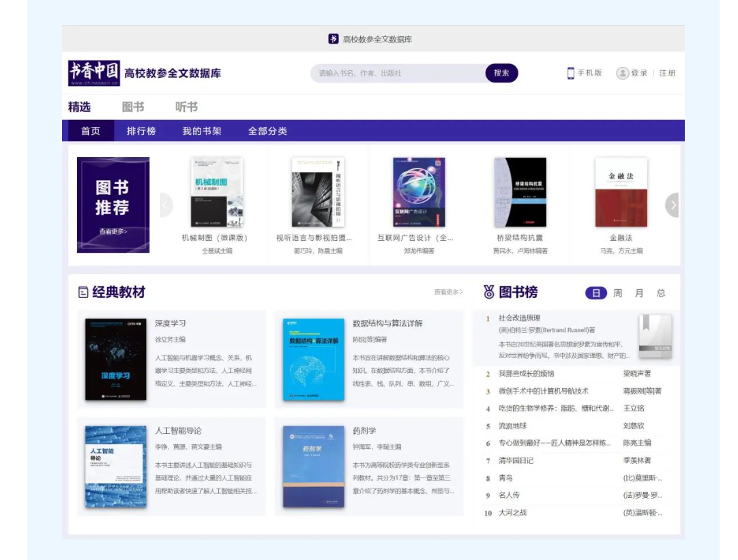Click the mobile phone version icon

coord(571,73)
